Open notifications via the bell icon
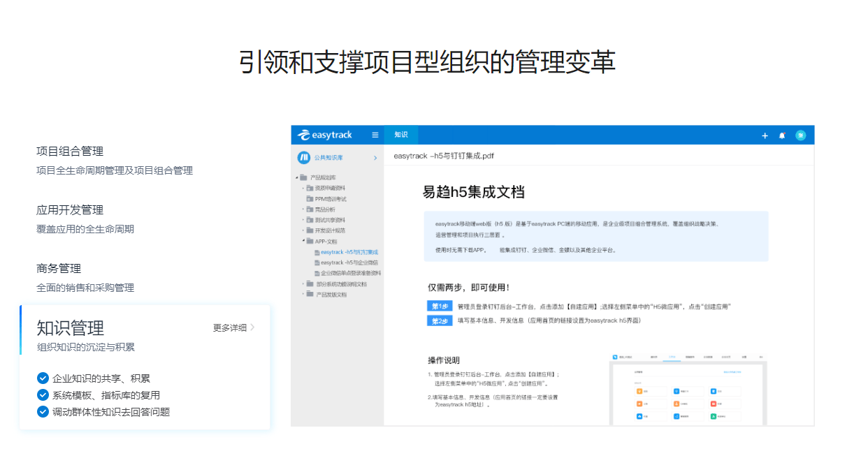The height and width of the screenshot is (472, 868). click(x=782, y=135)
